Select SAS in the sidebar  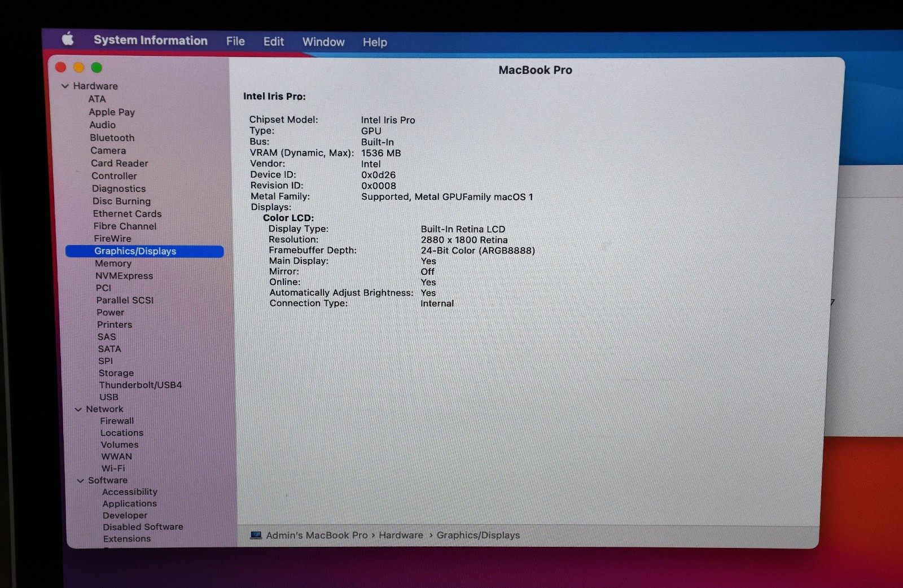coord(107,336)
